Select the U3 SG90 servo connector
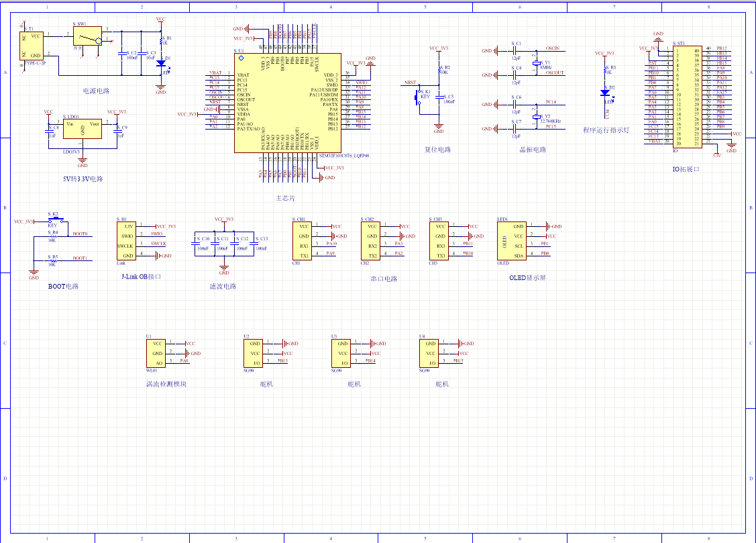Screen dimensions: 756x543 [x=341, y=354]
